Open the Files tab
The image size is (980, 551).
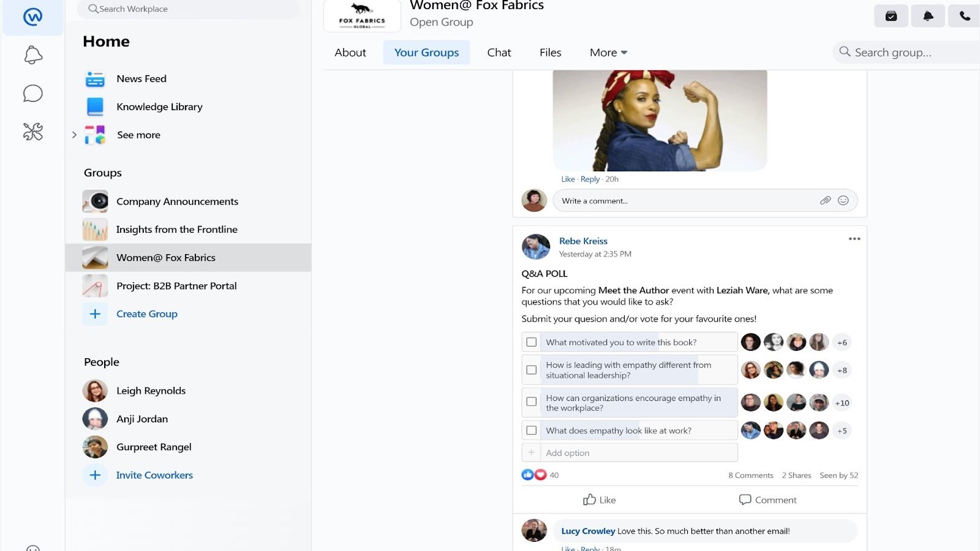pos(551,53)
